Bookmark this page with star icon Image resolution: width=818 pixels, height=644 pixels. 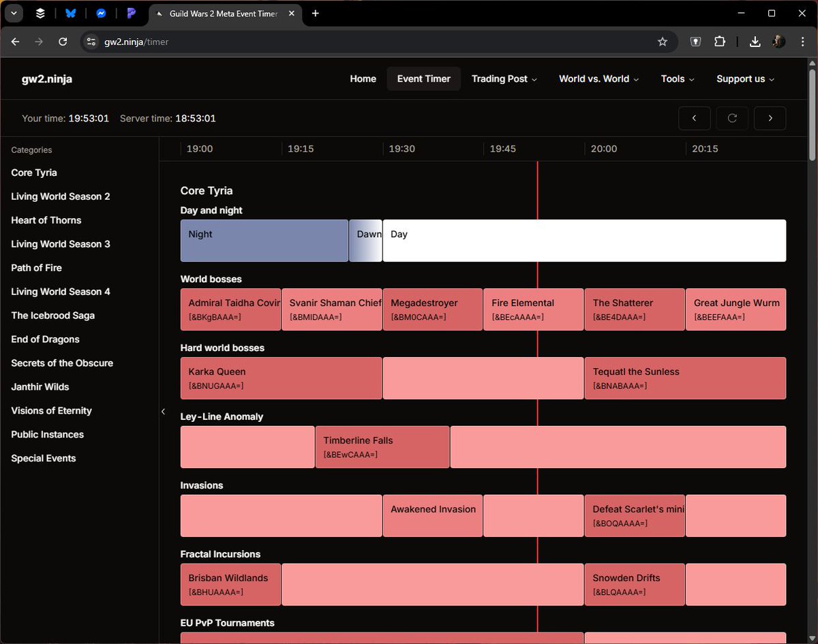pos(662,42)
